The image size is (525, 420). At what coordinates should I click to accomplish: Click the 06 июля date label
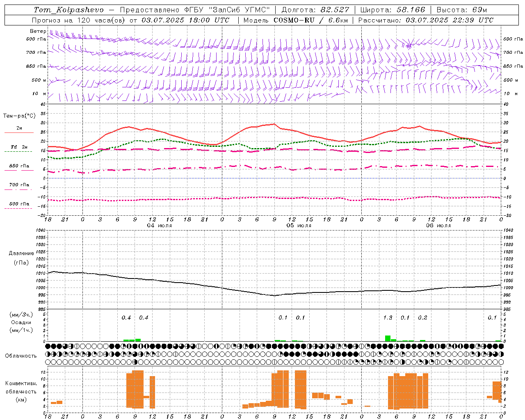tap(438, 226)
